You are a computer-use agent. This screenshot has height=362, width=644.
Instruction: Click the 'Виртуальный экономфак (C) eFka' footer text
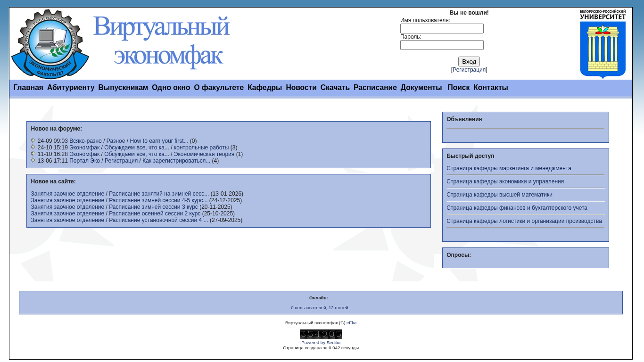point(321,323)
